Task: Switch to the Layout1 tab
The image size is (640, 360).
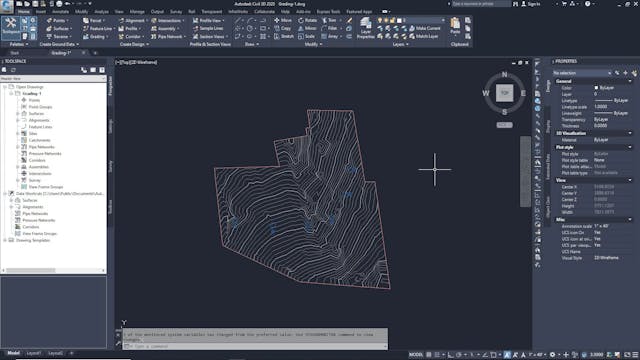Action: 34,353
